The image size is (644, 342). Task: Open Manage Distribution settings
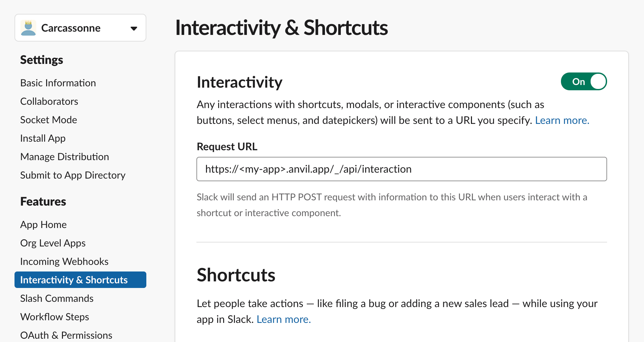click(x=65, y=157)
